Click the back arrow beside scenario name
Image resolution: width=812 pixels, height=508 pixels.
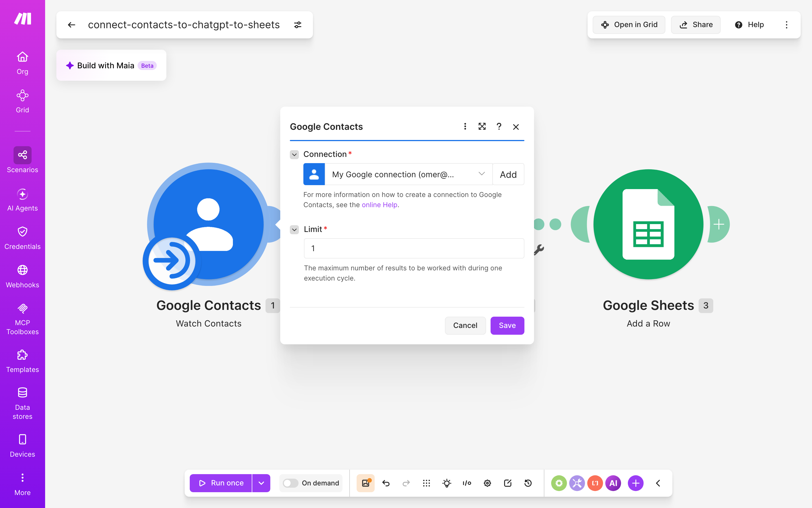[71, 25]
